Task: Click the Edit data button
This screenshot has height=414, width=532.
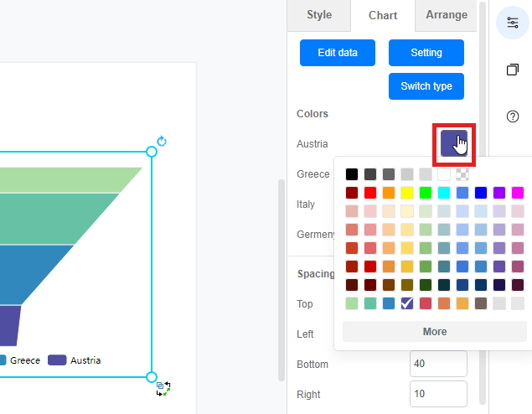Action: pos(338,53)
